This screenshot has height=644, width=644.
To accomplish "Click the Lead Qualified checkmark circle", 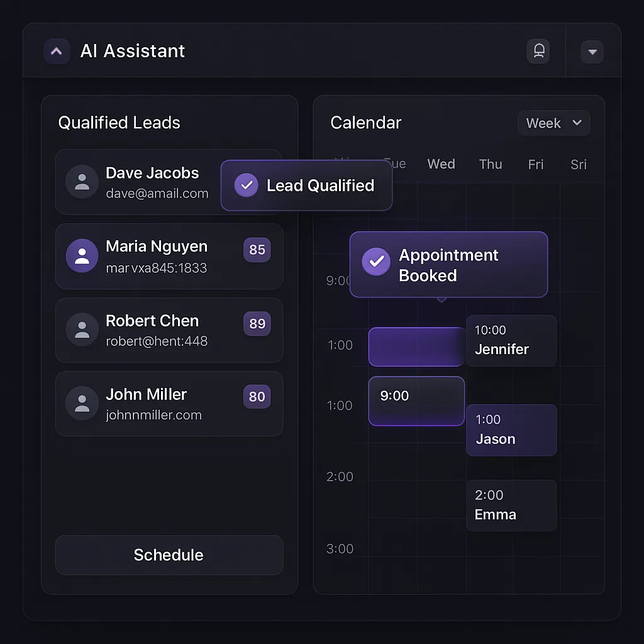I will 246,186.
